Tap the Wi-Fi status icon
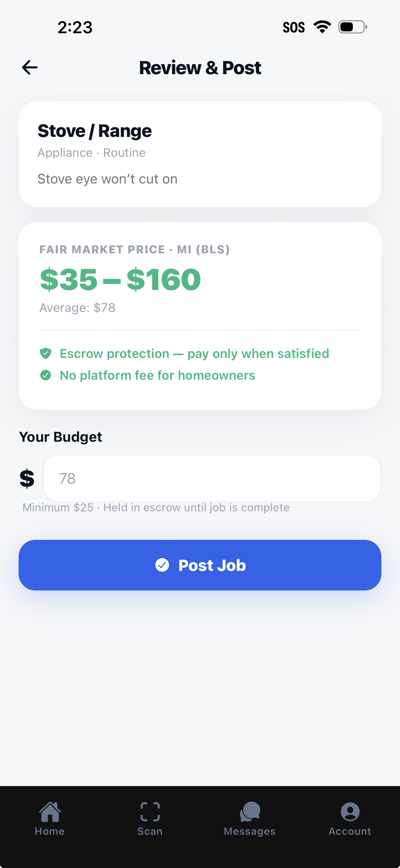Screen dimensions: 400x868 pos(322,27)
